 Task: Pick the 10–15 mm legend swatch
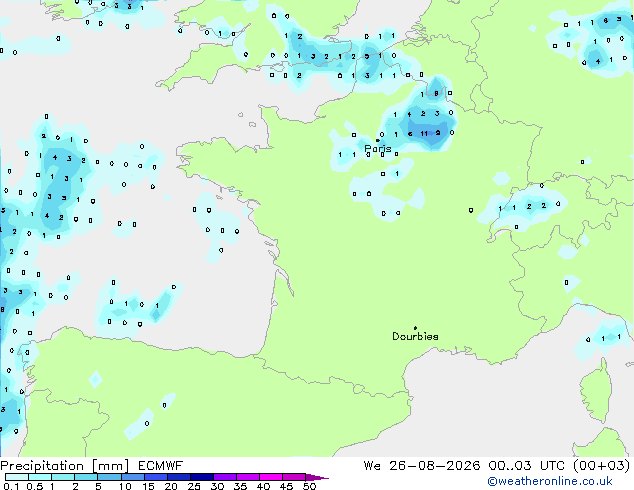pos(132,477)
